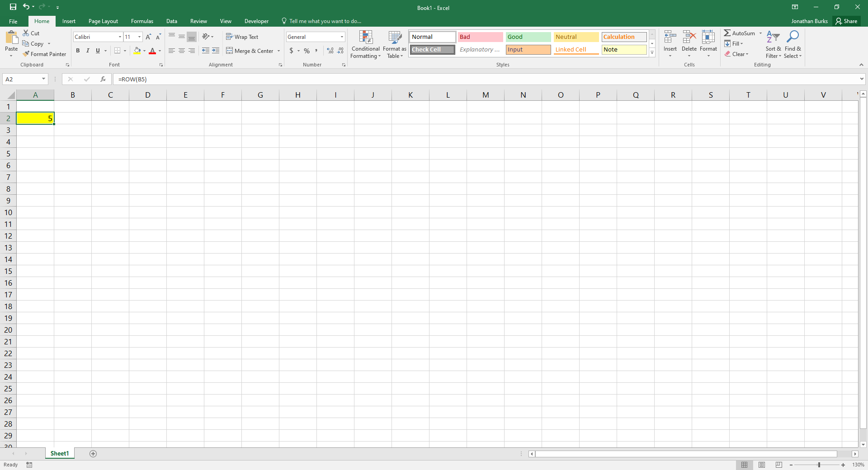Add a new sheet with plus icon
The height and width of the screenshot is (470, 868).
[93, 454]
